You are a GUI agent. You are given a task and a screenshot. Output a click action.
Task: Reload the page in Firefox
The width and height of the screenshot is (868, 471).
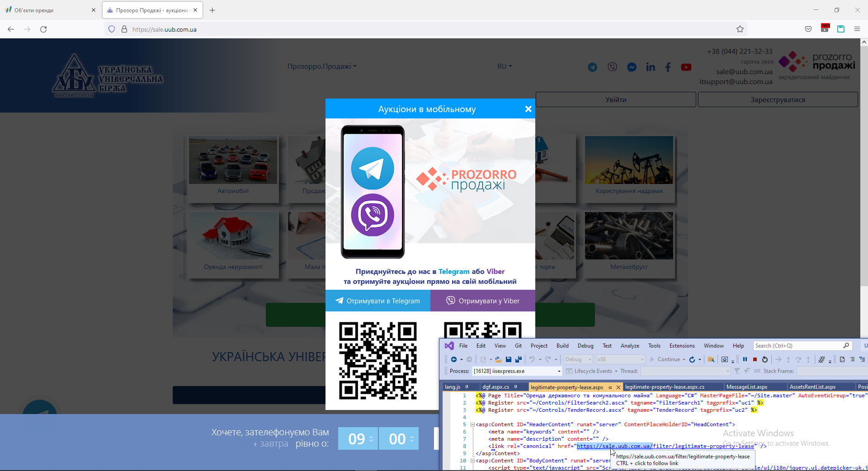point(43,29)
